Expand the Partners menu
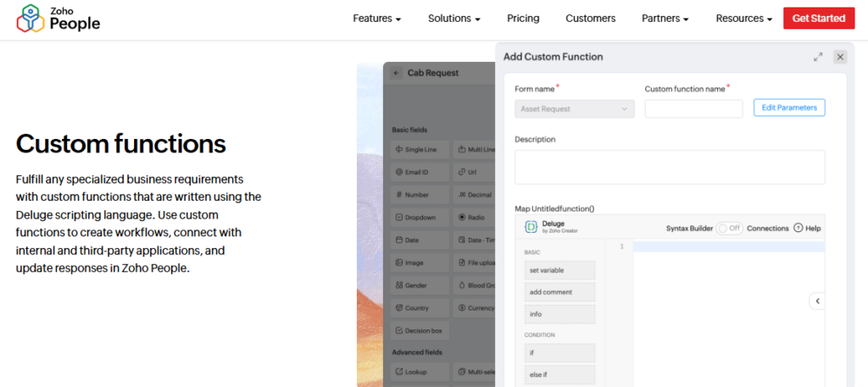This screenshot has width=868, height=387. (665, 19)
